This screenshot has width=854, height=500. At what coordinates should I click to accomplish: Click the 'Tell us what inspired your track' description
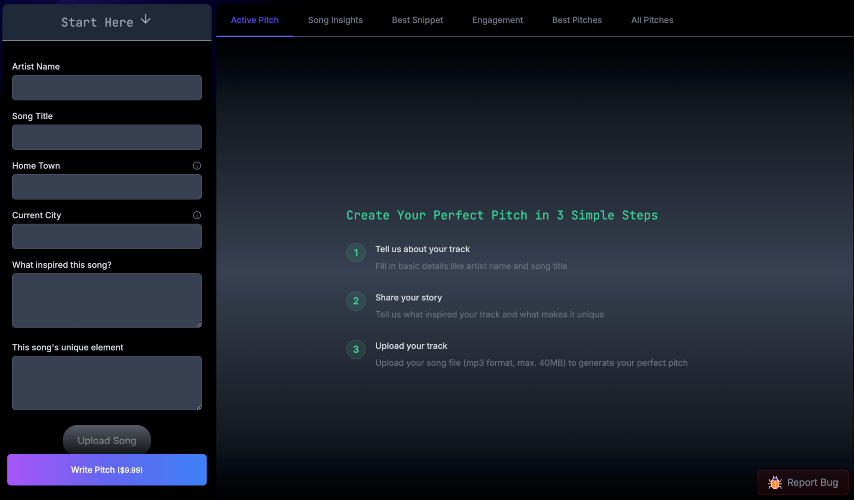pos(490,314)
